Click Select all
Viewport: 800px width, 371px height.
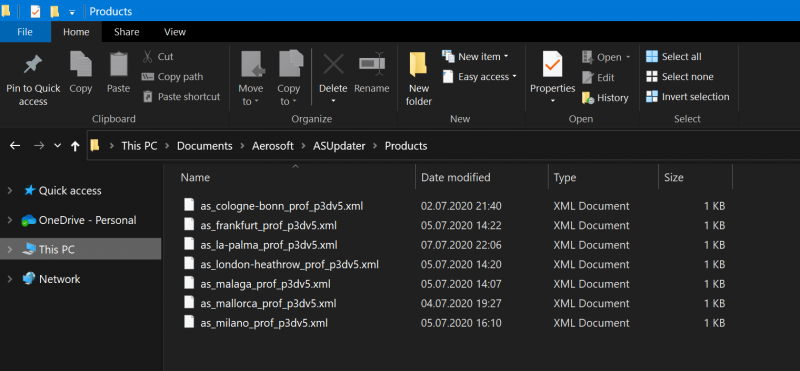coord(673,57)
